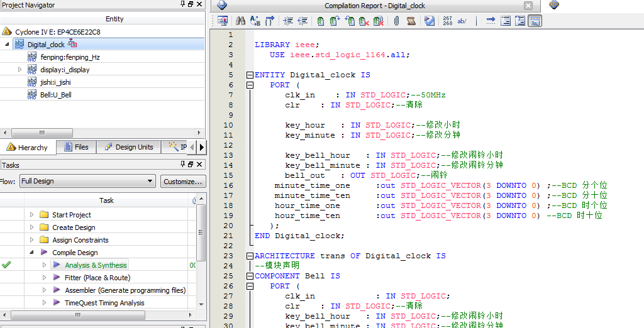Toggle the ab/ whitespace display icon
Image resolution: width=644 pixels, height=328 pixels.
pyautogui.click(x=462, y=21)
